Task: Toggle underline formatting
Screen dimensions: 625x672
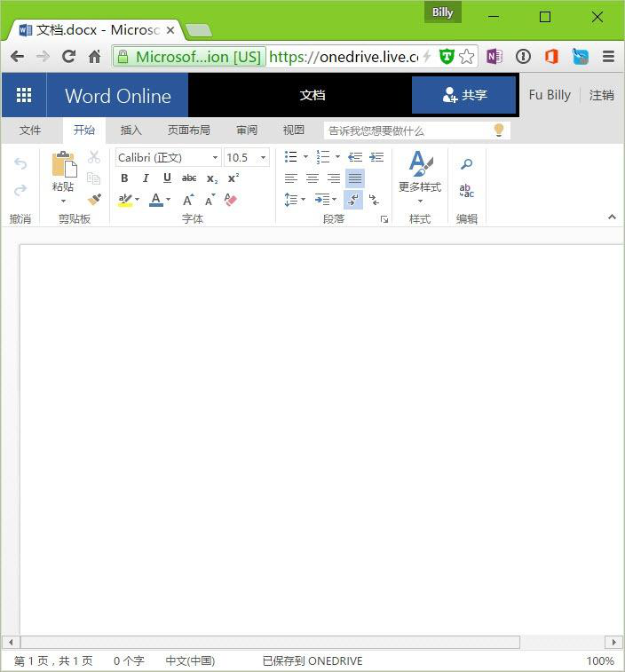Action: (x=167, y=178)
